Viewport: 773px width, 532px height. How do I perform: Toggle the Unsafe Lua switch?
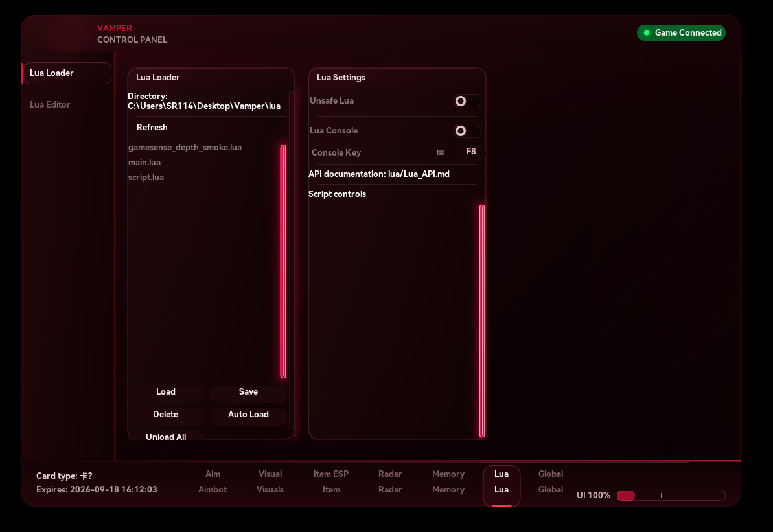click(x=467, y=101)
